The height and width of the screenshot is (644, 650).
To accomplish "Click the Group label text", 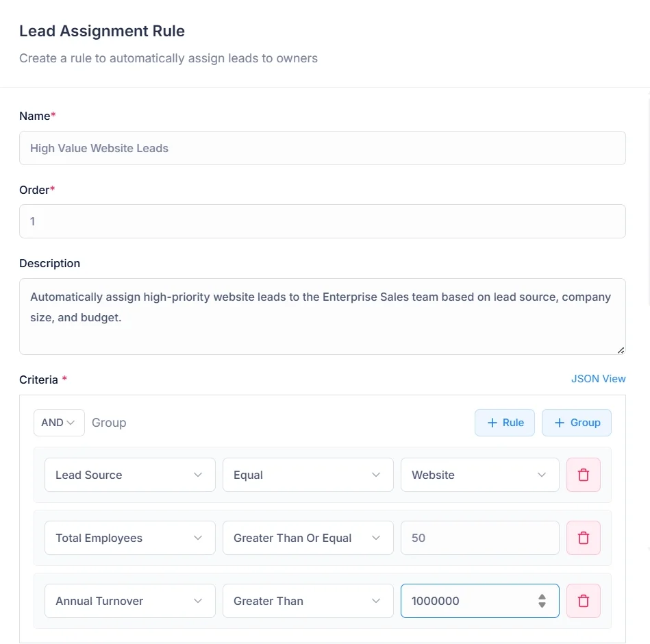I will pyautogui.click(x=109, y=423).
